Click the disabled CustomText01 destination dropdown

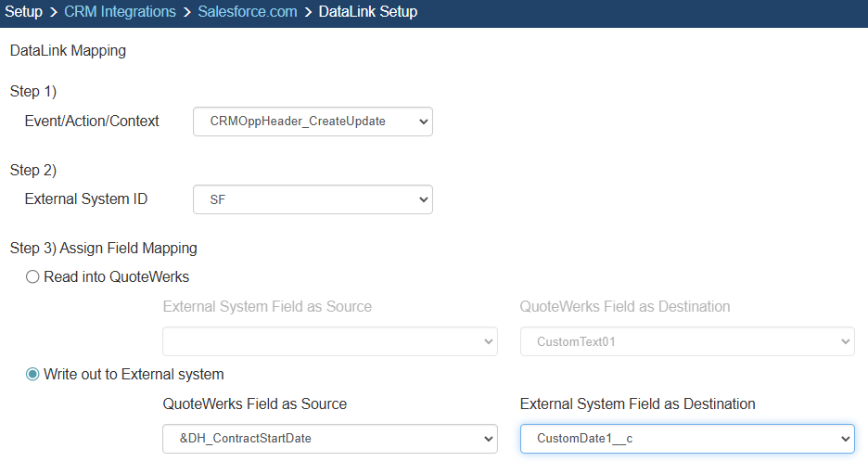[686, 341]
